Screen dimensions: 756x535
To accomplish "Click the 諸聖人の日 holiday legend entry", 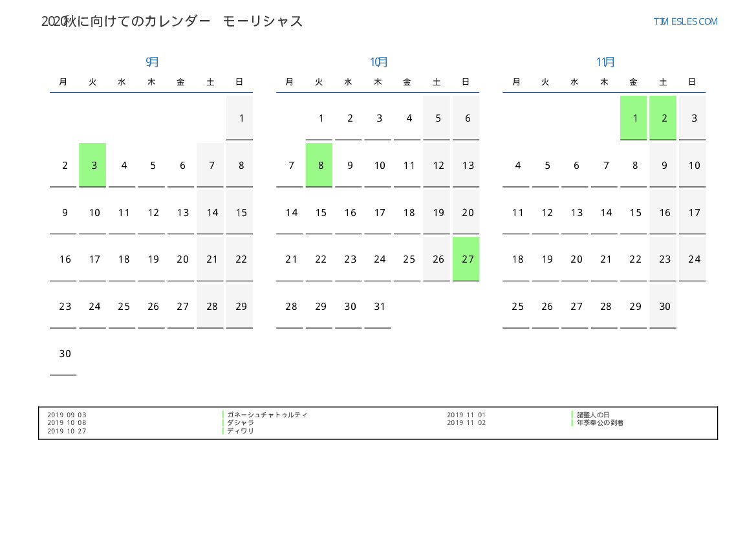I will coord(593,415).
